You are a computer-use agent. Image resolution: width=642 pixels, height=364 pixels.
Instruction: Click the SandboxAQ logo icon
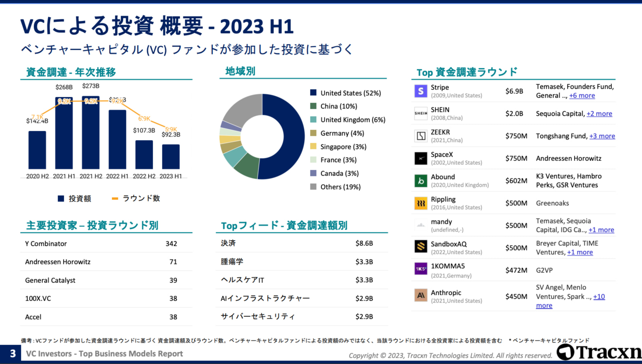(421, 246)
